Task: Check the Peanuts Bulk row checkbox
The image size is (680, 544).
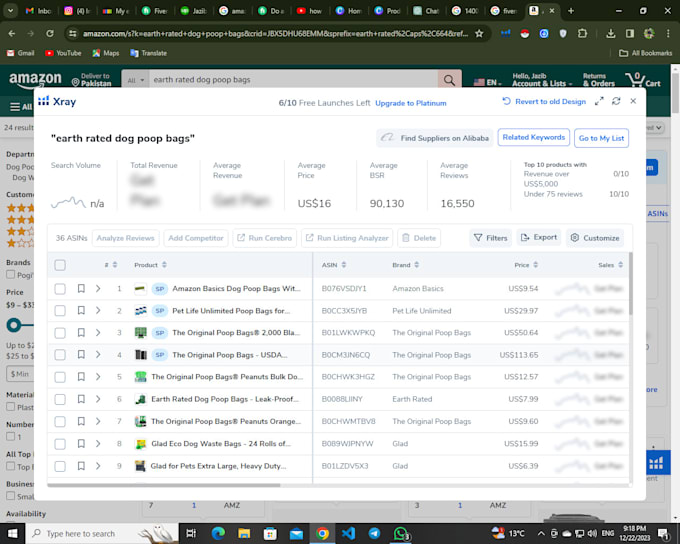Action: tap(60, 377)
